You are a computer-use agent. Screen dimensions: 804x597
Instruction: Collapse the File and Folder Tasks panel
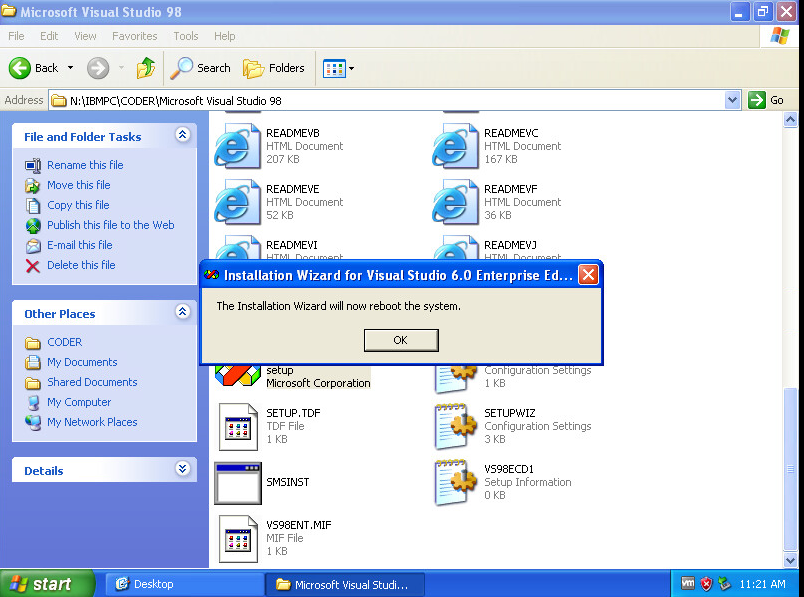(x=182, y=135)
